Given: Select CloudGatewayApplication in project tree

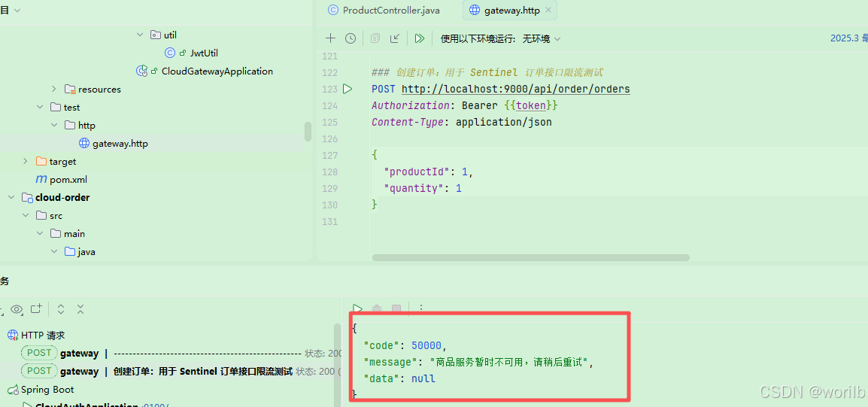Looking at the screenshot, I should [x=217, y=71].
